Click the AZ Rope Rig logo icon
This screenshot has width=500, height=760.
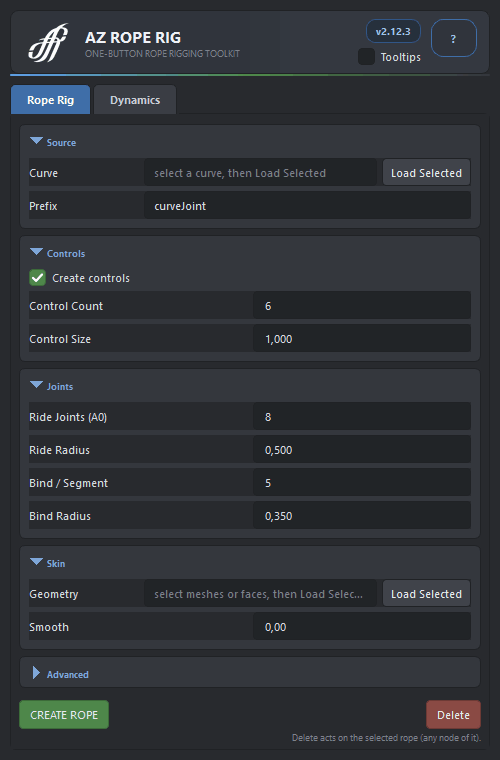click(48, 43)
